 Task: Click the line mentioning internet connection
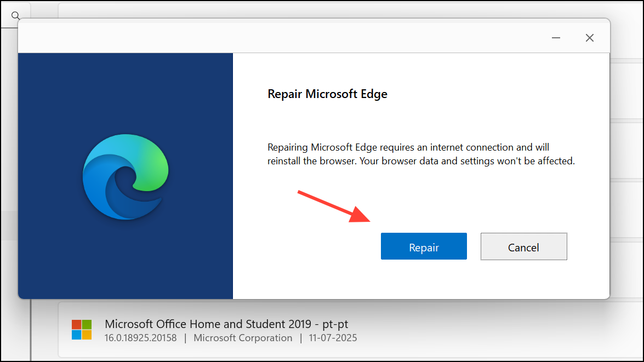click(408, 147)
